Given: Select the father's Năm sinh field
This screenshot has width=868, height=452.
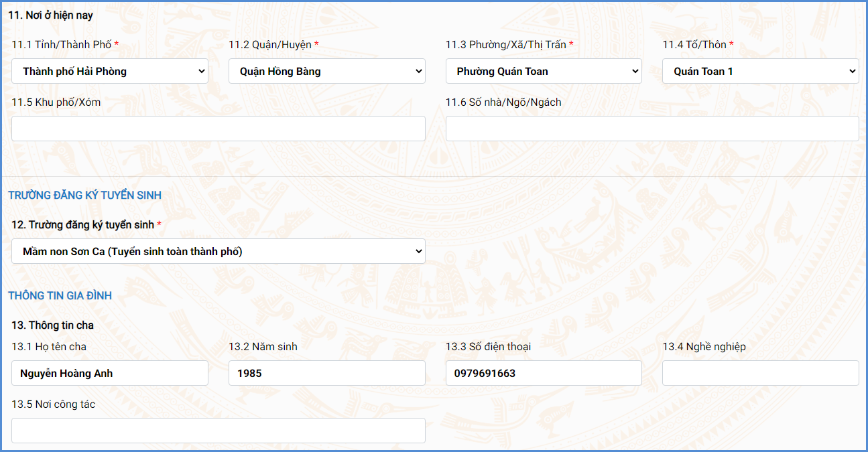Looking at the screenshot, I should (x=327, y=373).
